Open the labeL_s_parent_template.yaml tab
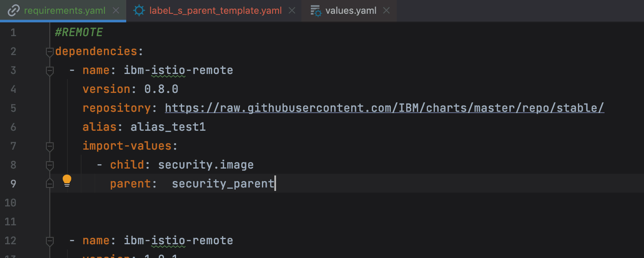This screenshot has height=258, width=644. click(216, 11)
